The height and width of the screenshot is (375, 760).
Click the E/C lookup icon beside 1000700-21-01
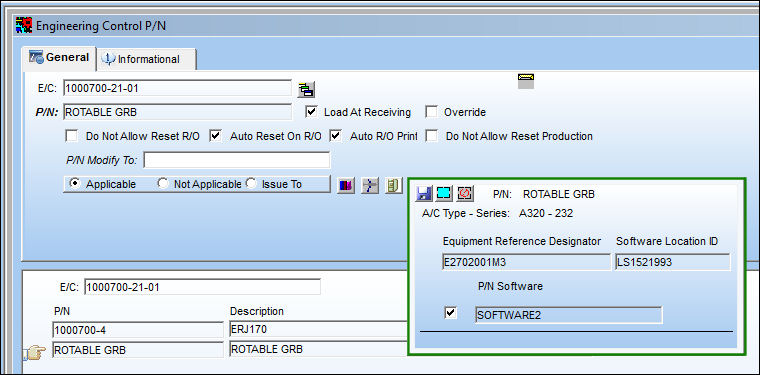point(307,89)
